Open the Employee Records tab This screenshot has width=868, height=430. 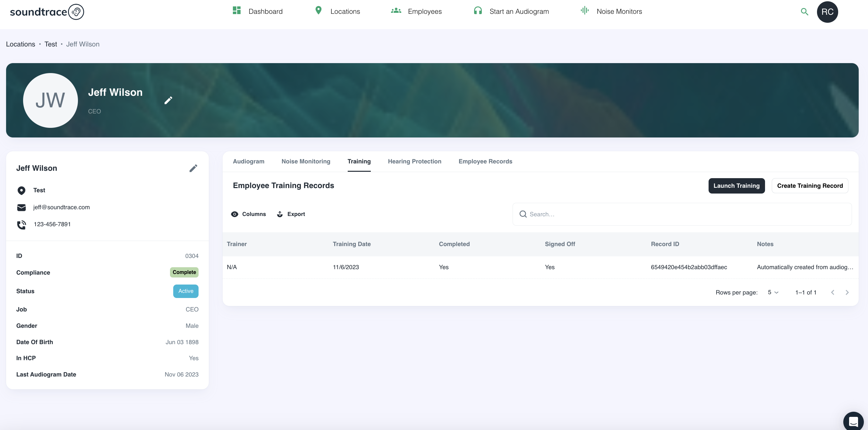[485, 161]
